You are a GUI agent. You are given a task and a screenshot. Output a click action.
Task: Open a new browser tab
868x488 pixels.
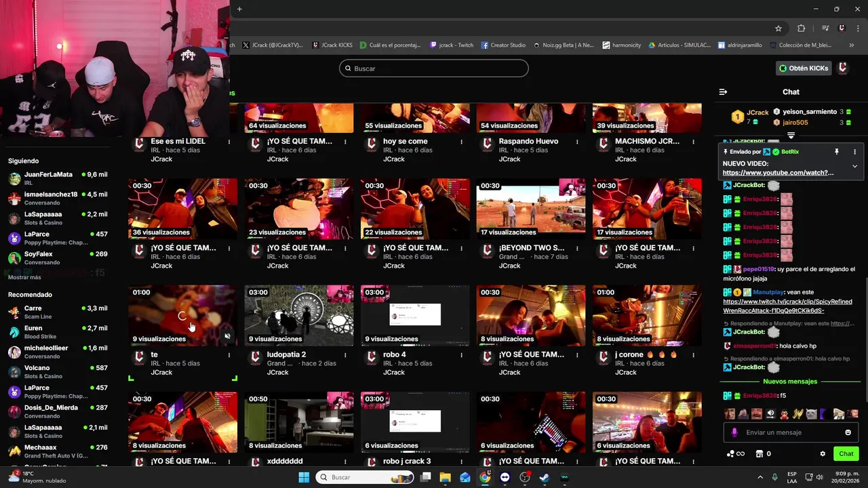[x=239, y=9]
